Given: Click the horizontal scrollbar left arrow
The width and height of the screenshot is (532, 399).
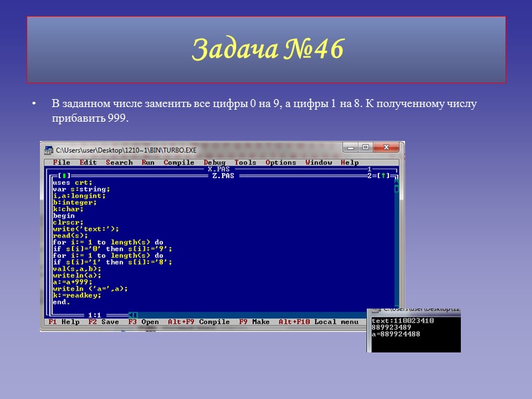Looking at the screenshot, I should [x=130, y=315].
